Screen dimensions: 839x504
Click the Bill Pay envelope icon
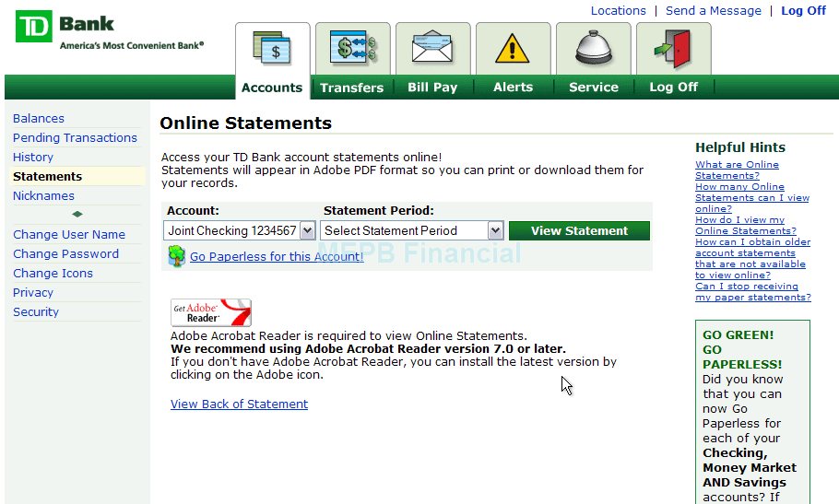click(432, 47)
